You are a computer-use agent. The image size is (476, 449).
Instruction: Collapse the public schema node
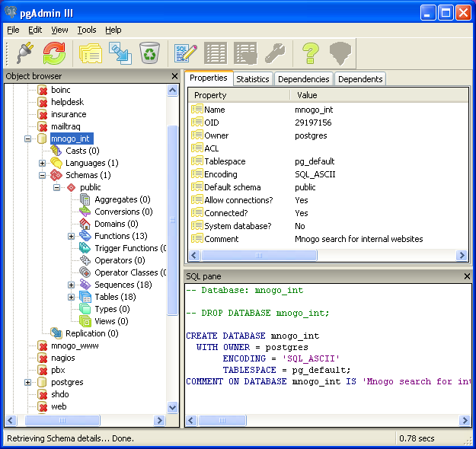(x=57, y=187)
